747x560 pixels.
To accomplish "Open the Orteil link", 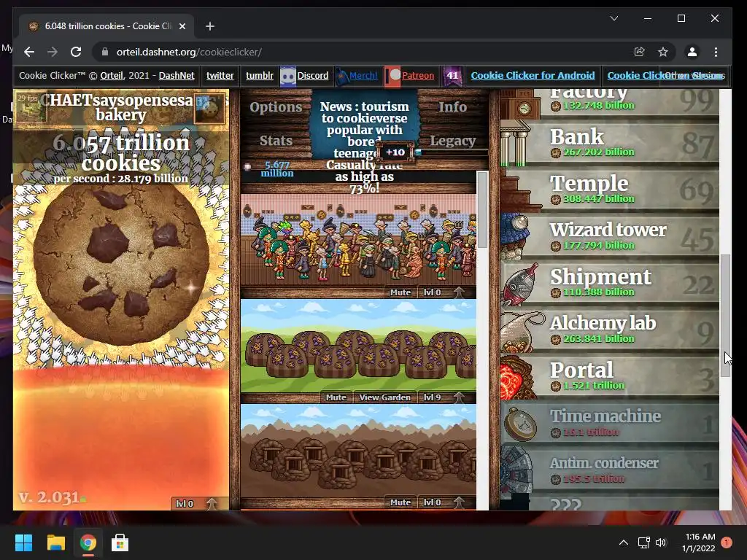I will [x=112, y=75].
